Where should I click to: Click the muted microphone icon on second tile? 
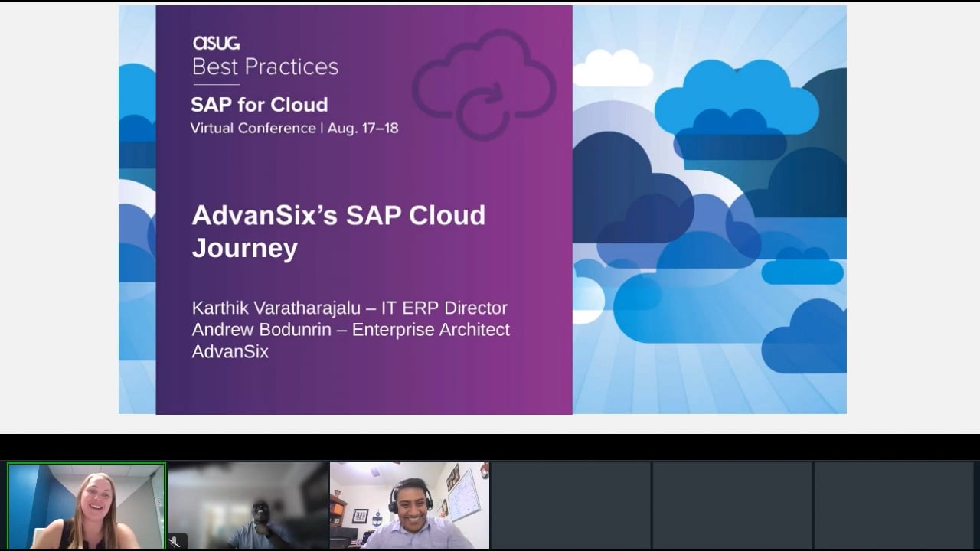(x=175, y=542)
